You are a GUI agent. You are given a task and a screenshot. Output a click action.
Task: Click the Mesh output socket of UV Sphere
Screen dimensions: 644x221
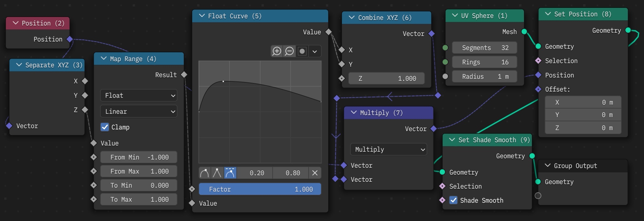524,32
